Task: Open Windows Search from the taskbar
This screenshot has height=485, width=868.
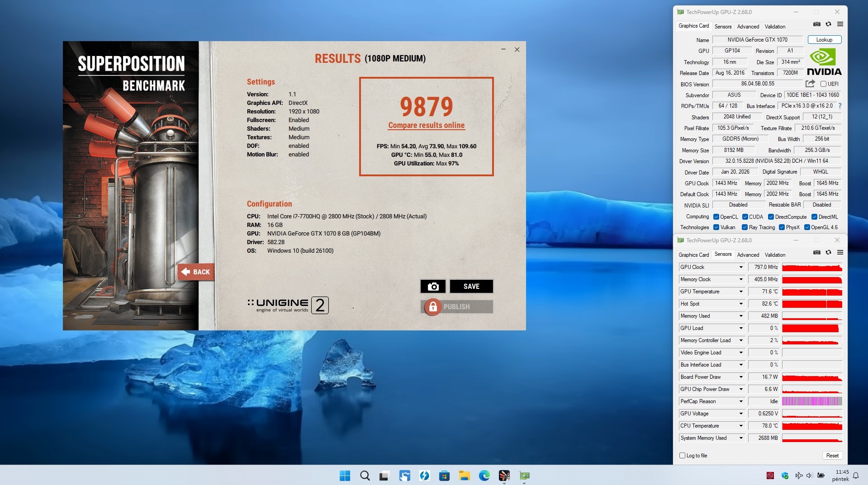Action: tap(365, 476)
